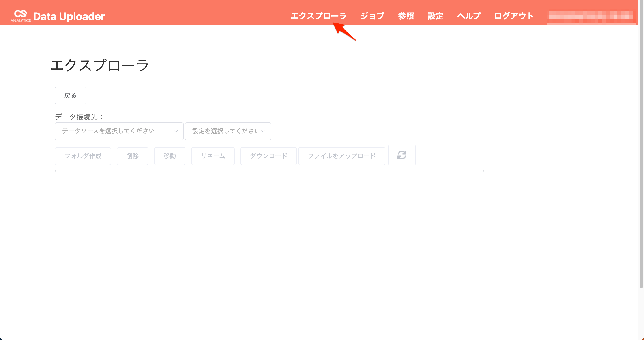Open the データソース dropdown chevron
This screenshot has width=644, height=340.
[x=176, y=131]
